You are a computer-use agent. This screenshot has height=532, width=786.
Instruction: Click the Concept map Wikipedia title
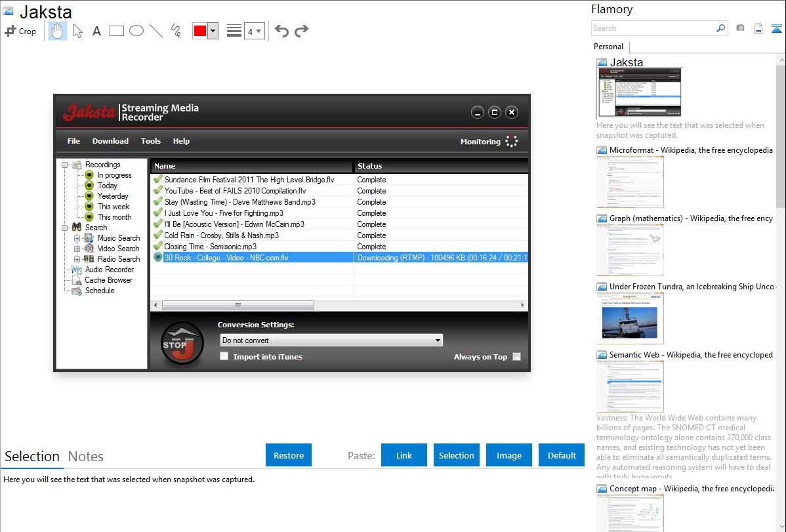(691, 488)
